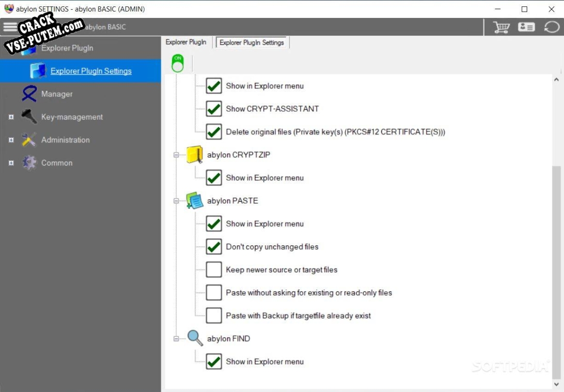Enable Paste with Backup if targetfile exists
Image resolution: width=564 pixels, height=392 pixels.
click(x=214, y=316)
